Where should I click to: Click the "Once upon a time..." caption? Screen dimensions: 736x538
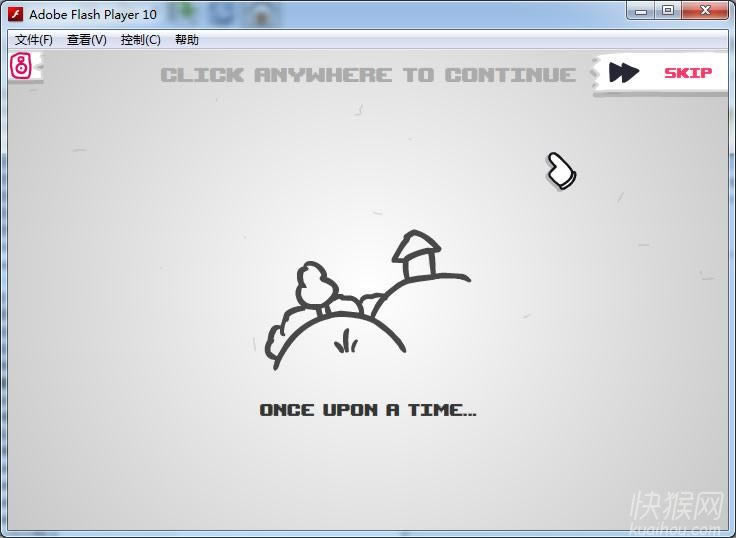368,410
